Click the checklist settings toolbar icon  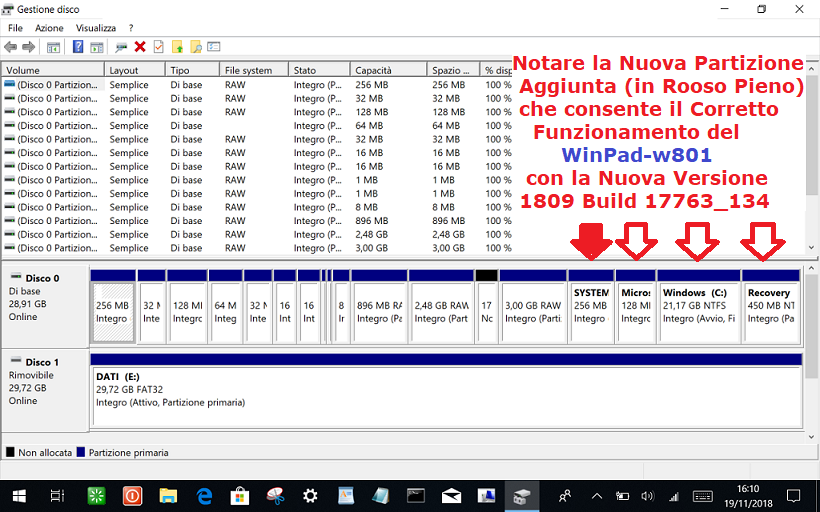214,47
